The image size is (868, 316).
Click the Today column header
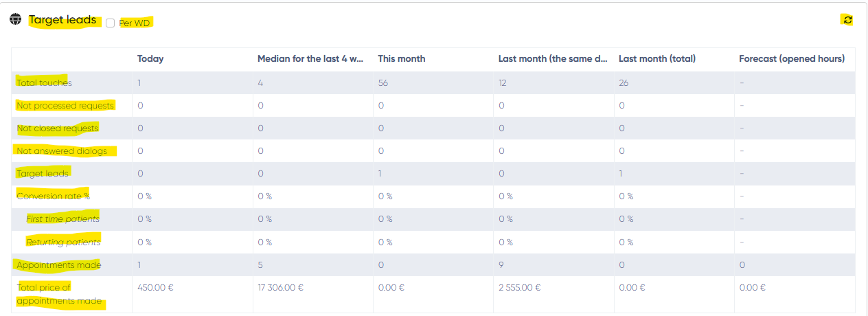150,59
